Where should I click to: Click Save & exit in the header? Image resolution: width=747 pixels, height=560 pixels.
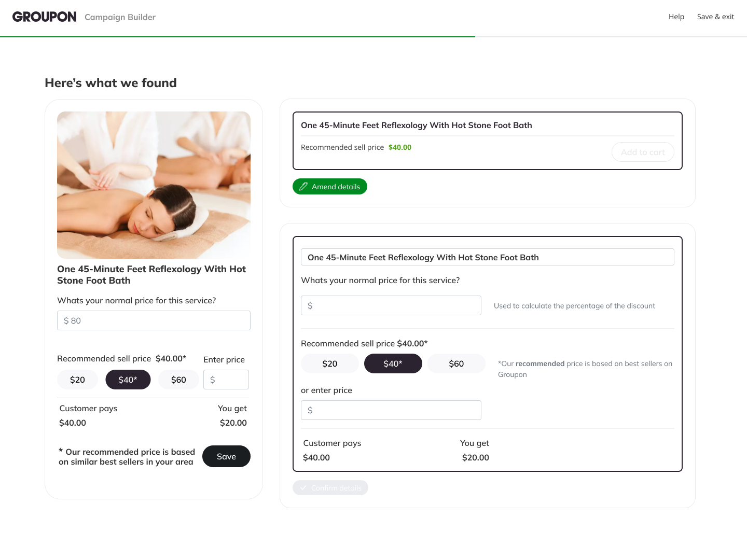coord(715,17)
